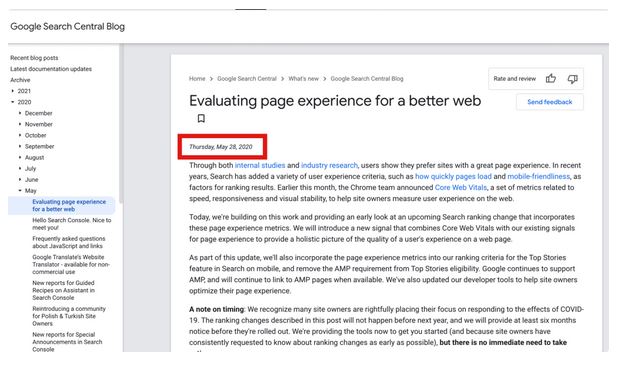Click the Send feedback button
The image size is (622, 374).
click(549, 102)
